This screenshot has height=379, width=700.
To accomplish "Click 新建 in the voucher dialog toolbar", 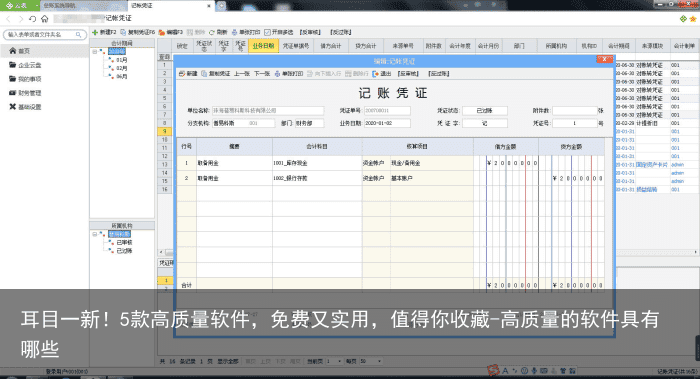I will pyautogui.click(x=188, y=74).
